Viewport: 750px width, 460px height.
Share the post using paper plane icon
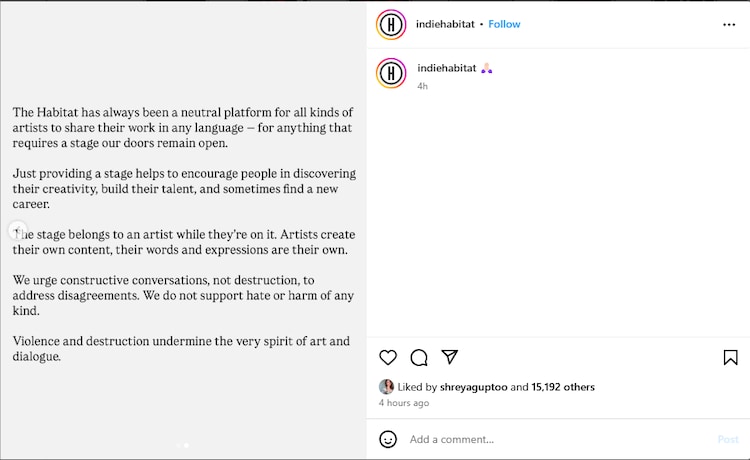(450, 357)
